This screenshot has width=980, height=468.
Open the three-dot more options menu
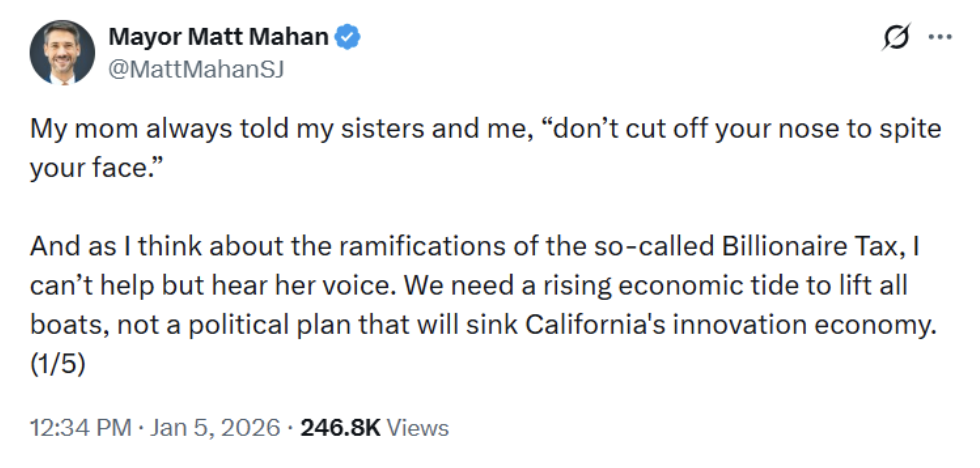pyautogui.click(x=939, y=37)
